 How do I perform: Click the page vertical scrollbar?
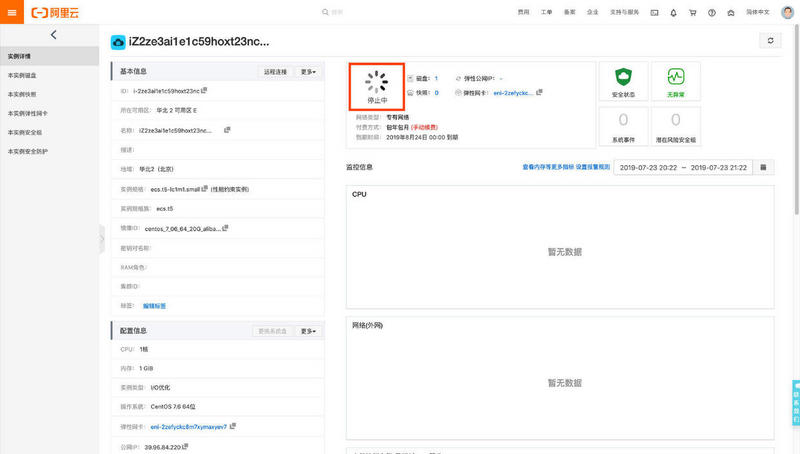point(796,117)
